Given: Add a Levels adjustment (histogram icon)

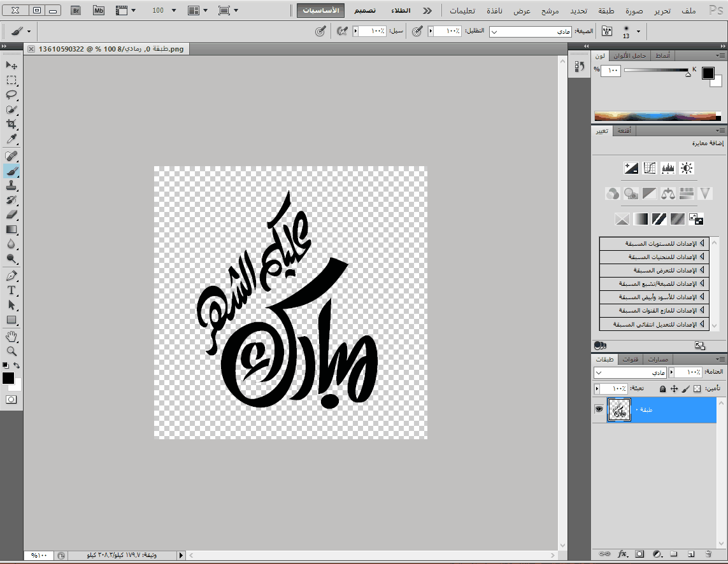Looking at the screenshot, I should pos(668,168).
